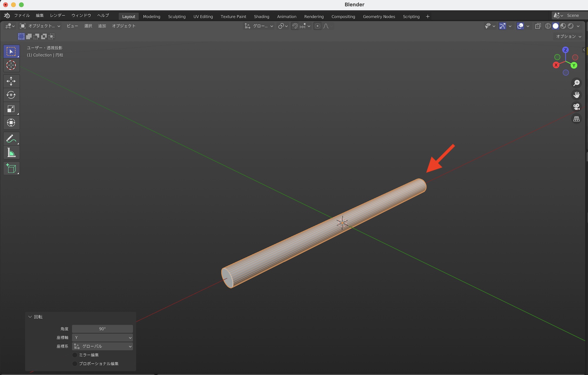This screenshot has height=375, width=588.
Task: Open the レンダー menu
Action: tap(58, 15)
